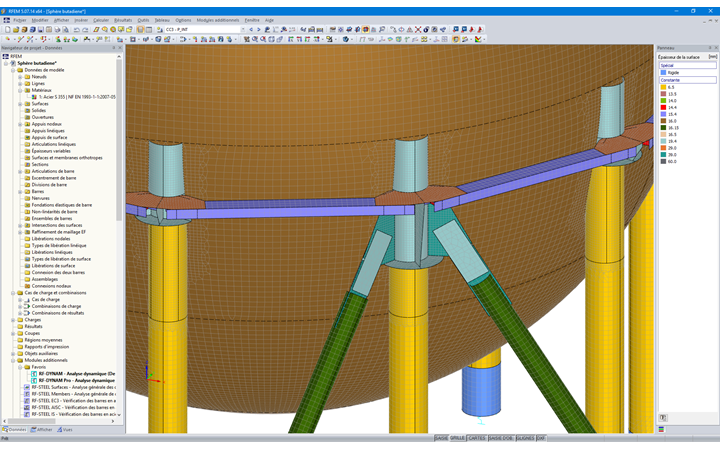Expand the Lignes tree node

(x=20, y=84)
